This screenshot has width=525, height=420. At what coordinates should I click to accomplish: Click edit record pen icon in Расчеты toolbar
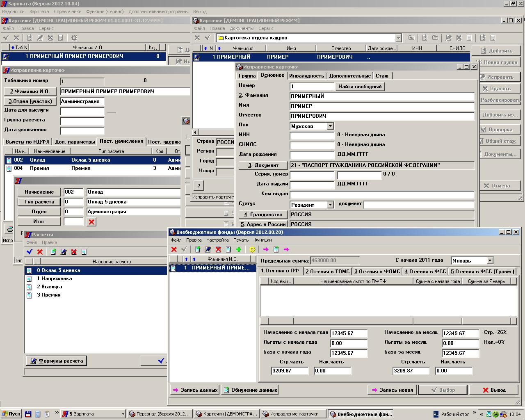point(64,252)
